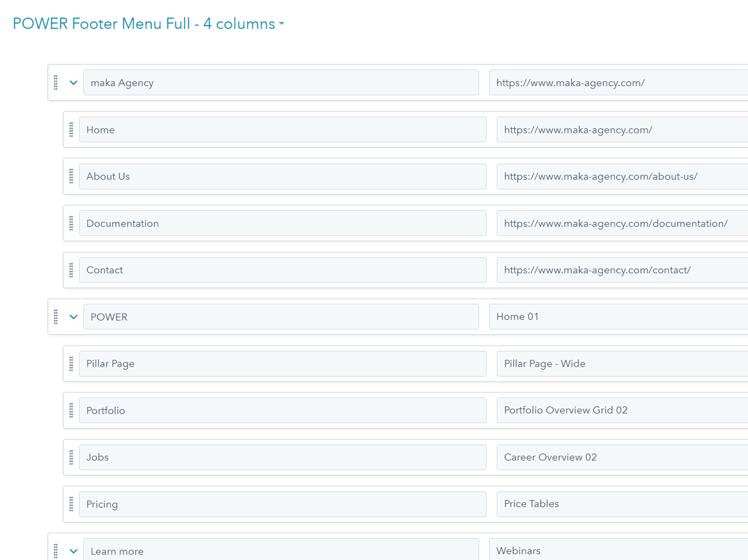This screenshot has width=748, height=560.
Task: Click the Price Tables page field
Action: click(617, 504)
